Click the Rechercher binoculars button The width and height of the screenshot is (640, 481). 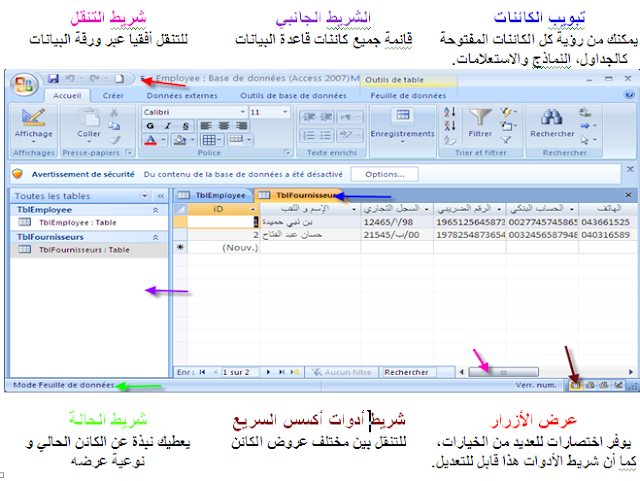pos(552,123)
